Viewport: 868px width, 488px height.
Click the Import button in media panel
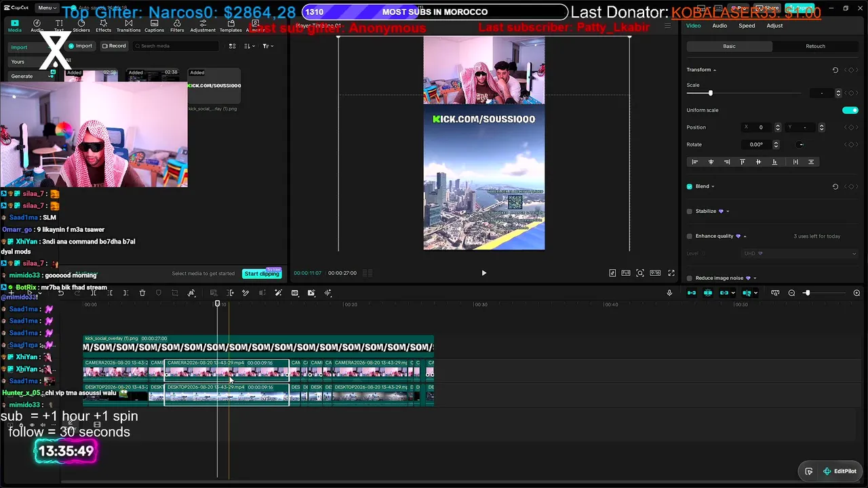tap(81, 46)
